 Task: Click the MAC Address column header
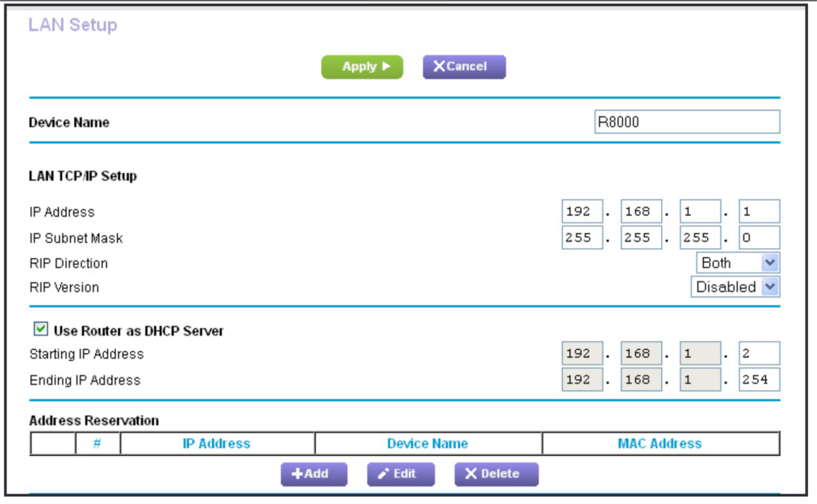[659, 443]
